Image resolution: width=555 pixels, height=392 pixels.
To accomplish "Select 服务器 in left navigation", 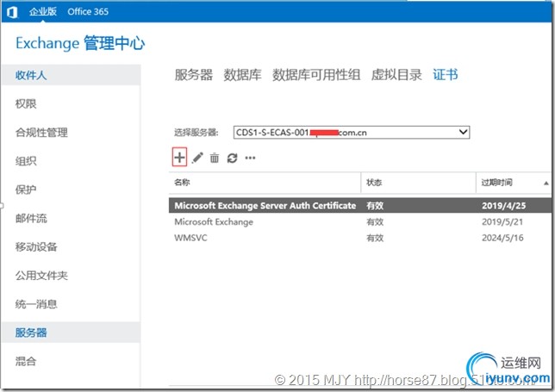I will click(71, 333).
